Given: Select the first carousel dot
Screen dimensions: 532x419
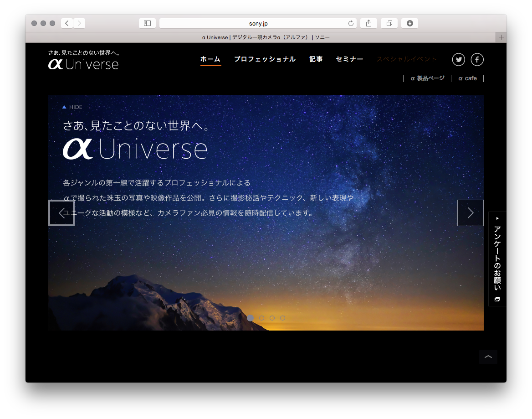Looking at the screenshot, I should pyautogui.click(x=251, y=318).
